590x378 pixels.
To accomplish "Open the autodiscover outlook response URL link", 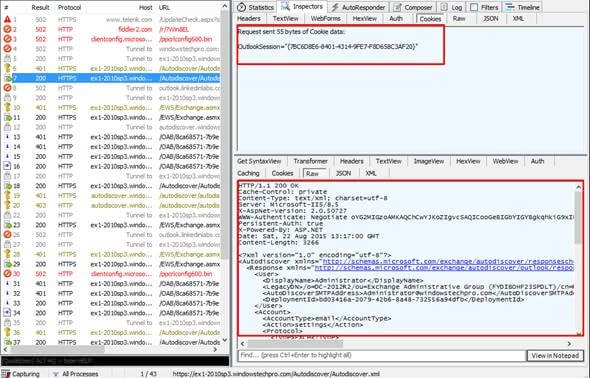I will [x=444, y=268].
